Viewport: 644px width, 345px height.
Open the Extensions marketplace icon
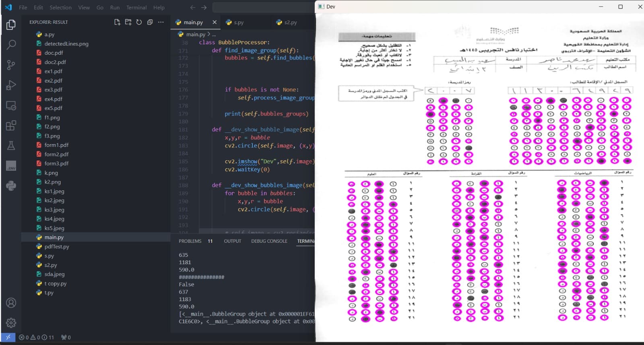click(x=11, y=126)
